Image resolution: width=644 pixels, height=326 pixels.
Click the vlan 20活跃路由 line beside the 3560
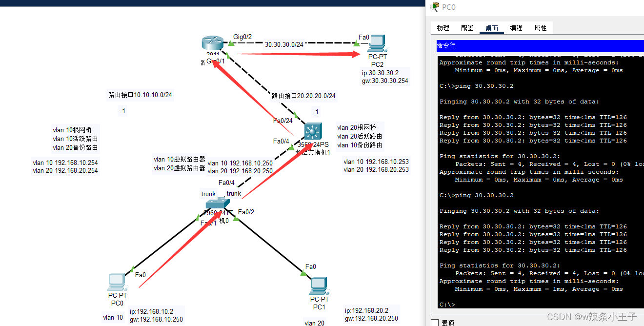359,137
